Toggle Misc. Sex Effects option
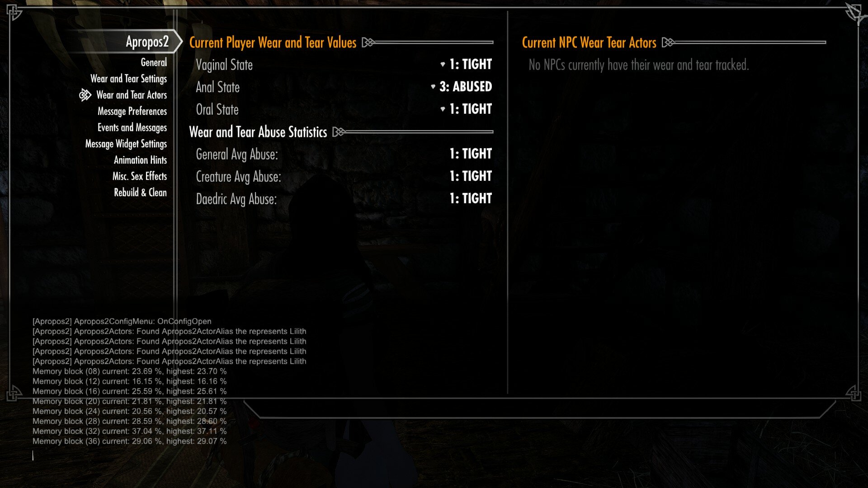Screen dimensions: 868x488 [140, 176]
